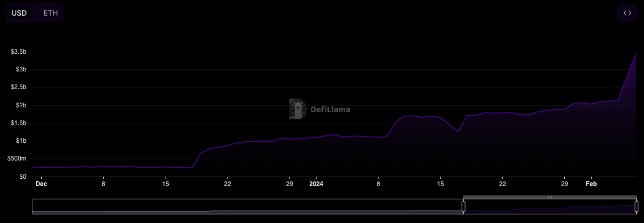Click the DefiLlama watermark text

(330, 109)
